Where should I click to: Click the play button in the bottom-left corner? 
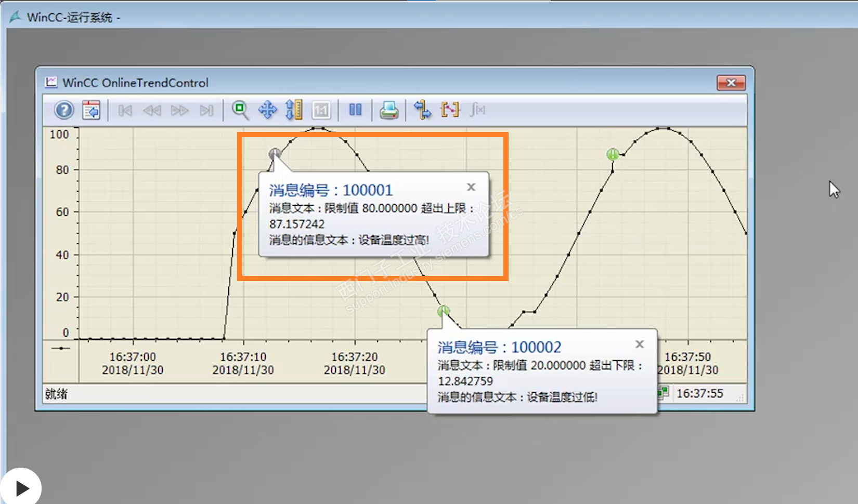(21, 488)
